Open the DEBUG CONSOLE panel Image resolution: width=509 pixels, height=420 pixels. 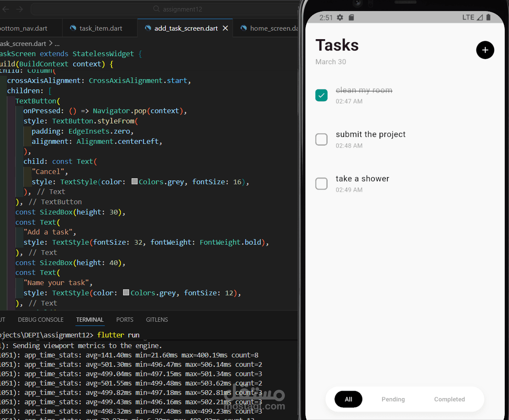click(40, 320)
